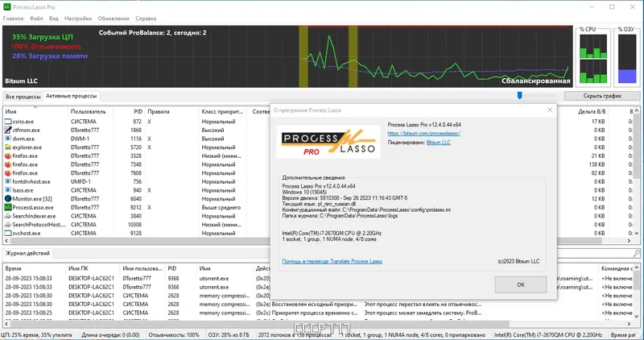Click the Скрыть график button

tap(602, 96)
